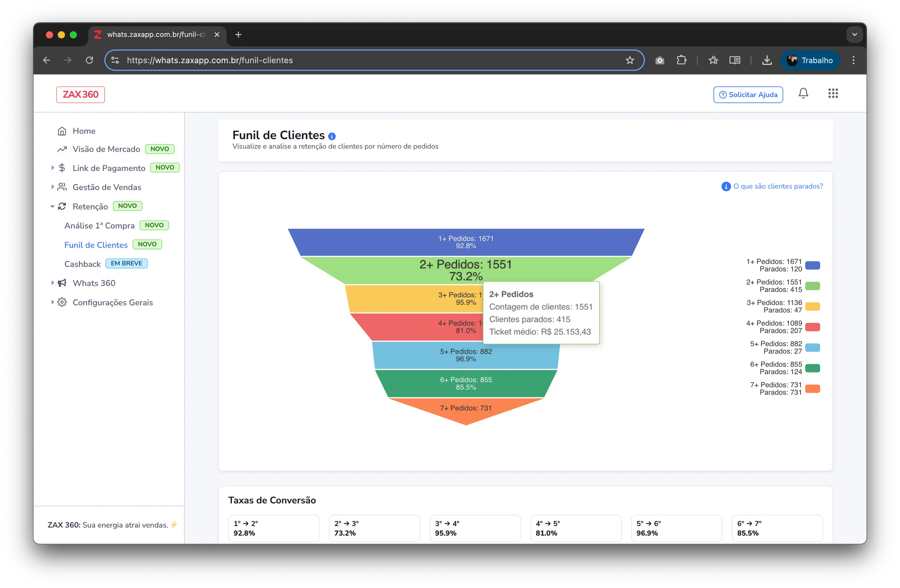Go to Home in sidebar
The image size is (900, 588).
(84, 131)
